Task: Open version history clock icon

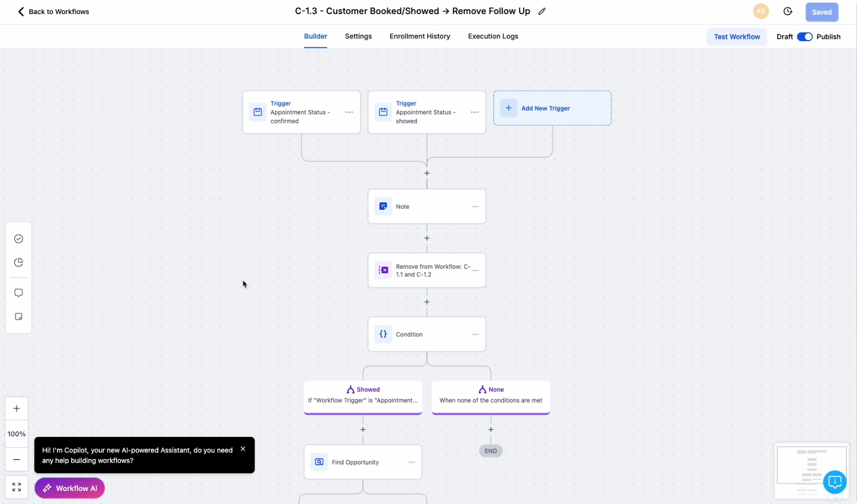Action: [x=788, y=11]
